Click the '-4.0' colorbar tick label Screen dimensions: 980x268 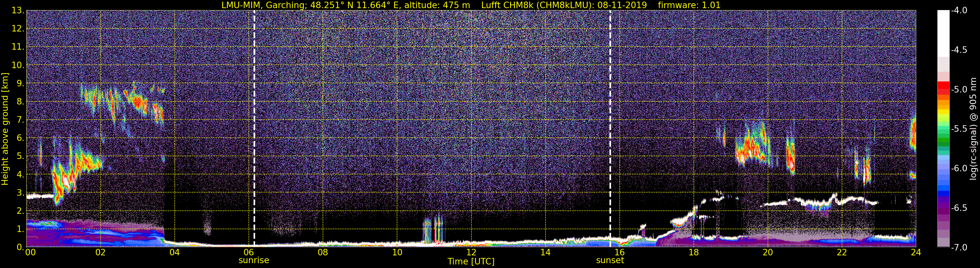tap(959, 11)
